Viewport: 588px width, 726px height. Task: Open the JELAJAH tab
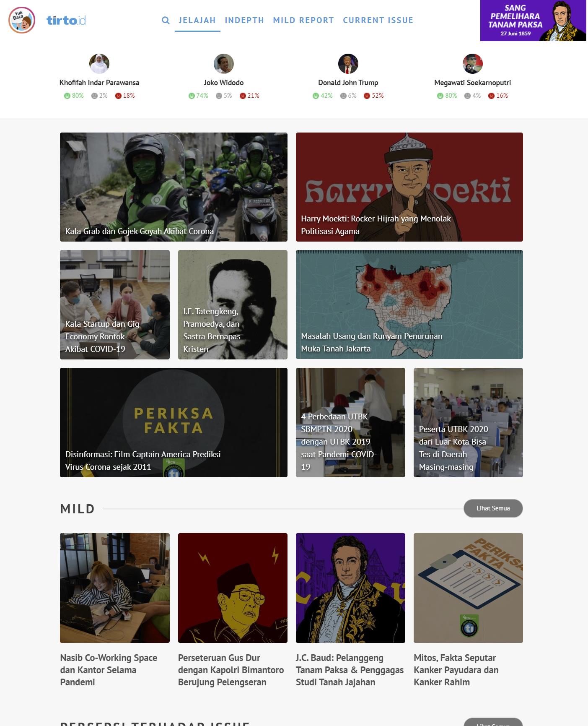click(x=197, y=20)
